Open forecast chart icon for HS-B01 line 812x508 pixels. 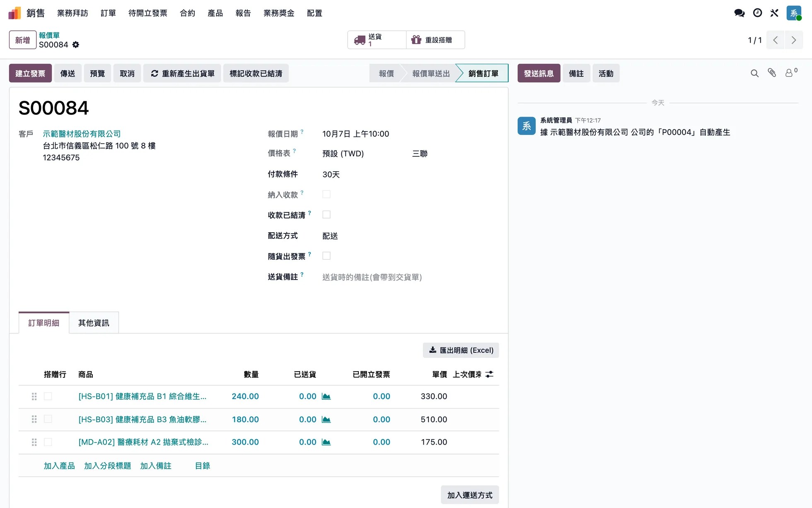[326, 396]
